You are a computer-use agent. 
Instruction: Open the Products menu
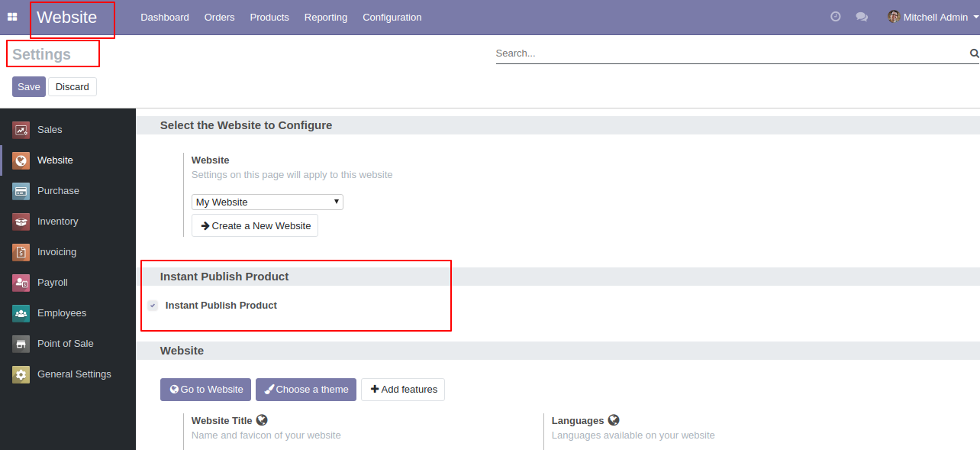coord(269,17)
